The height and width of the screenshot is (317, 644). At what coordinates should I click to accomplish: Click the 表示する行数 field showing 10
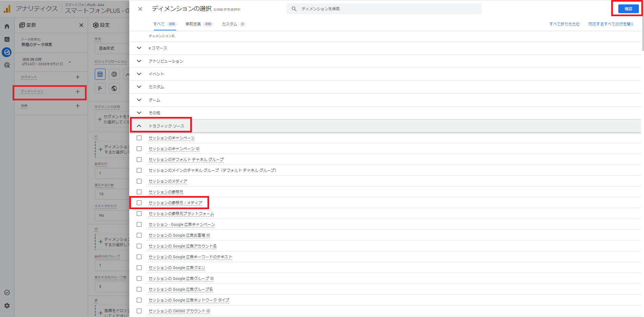click(112, 194)
